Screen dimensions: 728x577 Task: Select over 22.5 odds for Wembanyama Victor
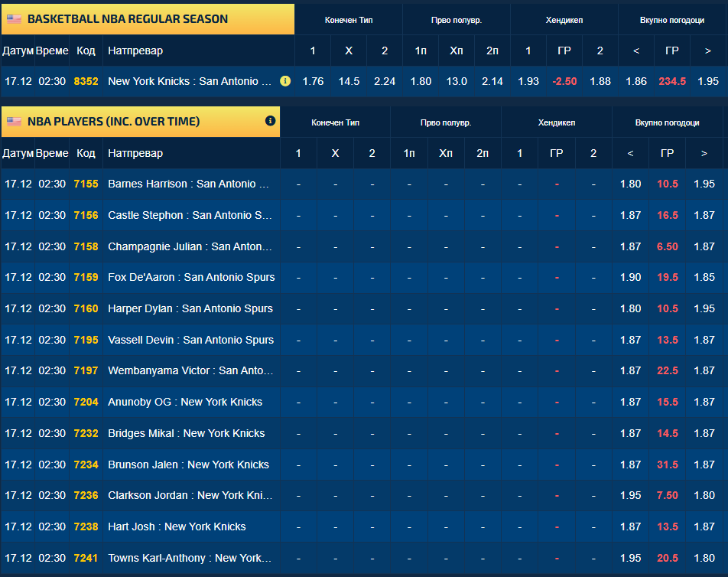pyautogui.click(x=704, y=370)
